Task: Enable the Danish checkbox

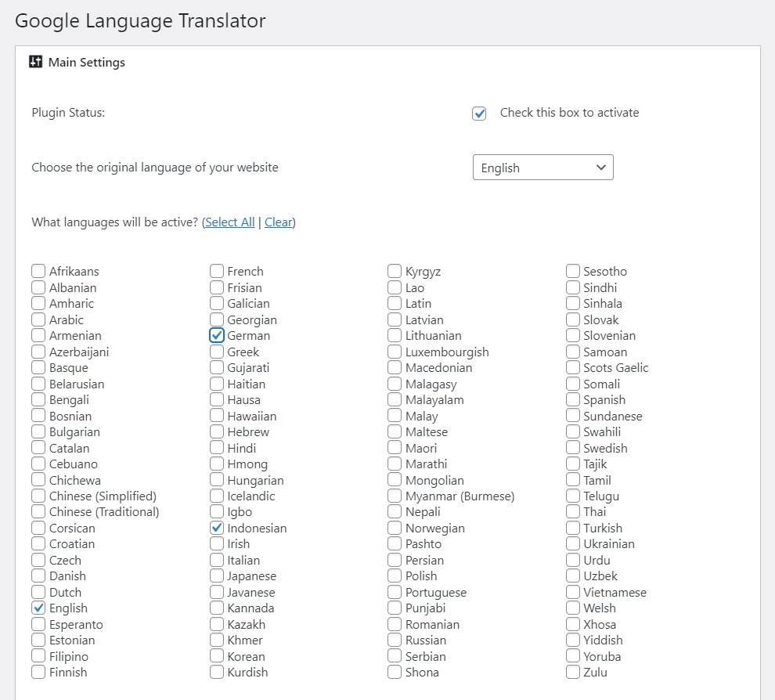Action: click(x=38, y=576)
